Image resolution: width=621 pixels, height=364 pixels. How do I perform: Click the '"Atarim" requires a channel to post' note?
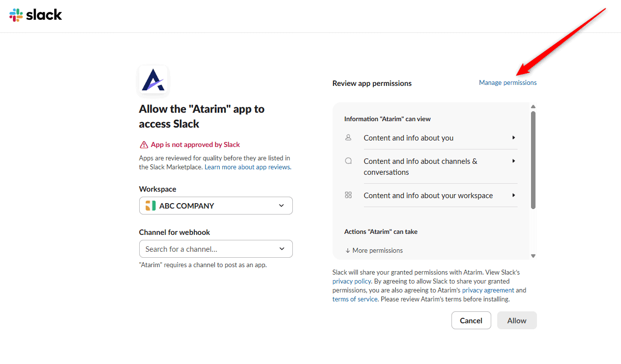[203, 265]
